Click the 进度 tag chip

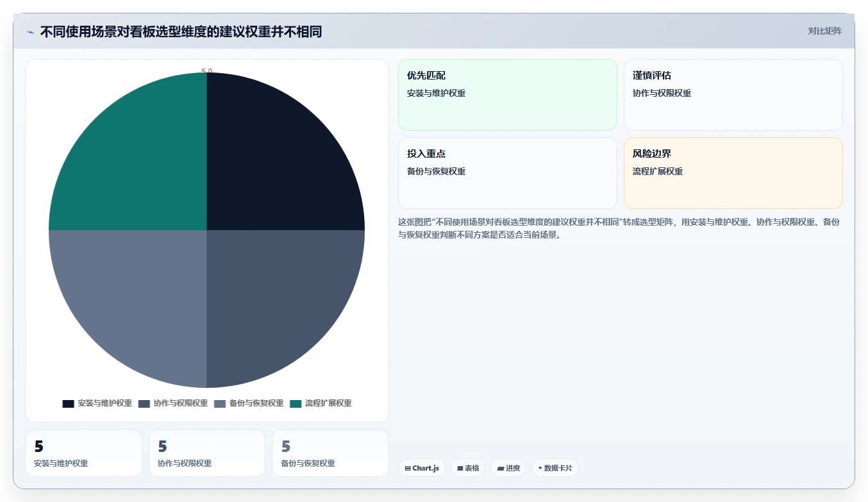tap(508, 468)
